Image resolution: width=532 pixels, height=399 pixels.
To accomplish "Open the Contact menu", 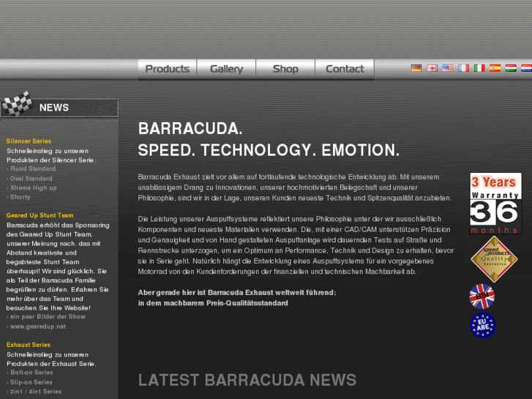I will (x=345, y=69).
